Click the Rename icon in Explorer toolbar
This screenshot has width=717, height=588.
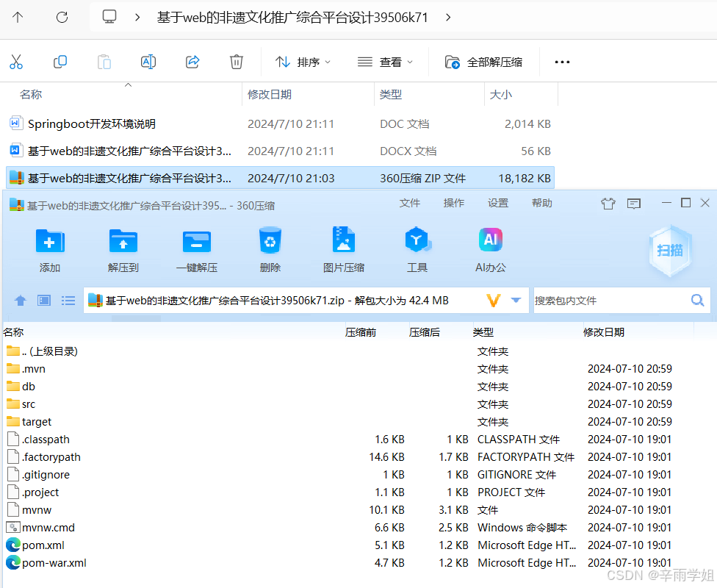(x=148, y=62)
